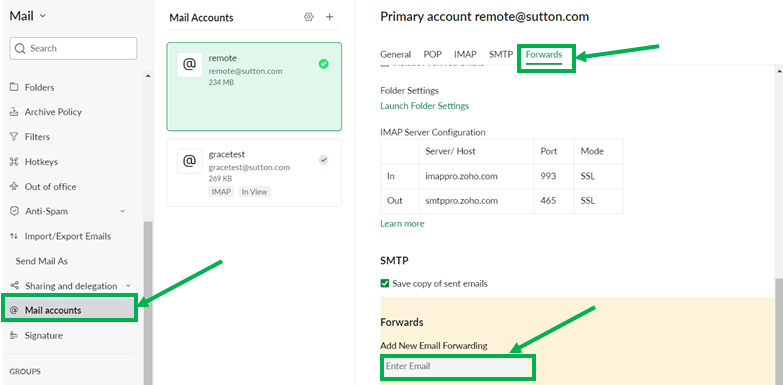The width and height of the screenshot is (783, 385).
Task: Click the Signature icon in sidebar
Action: pyautogui.click(x=14, y=336)
